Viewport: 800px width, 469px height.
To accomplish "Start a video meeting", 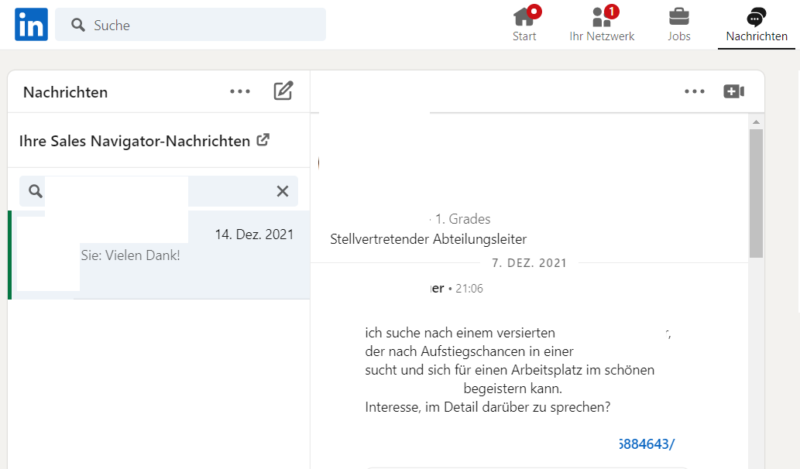I will (734, 91).
